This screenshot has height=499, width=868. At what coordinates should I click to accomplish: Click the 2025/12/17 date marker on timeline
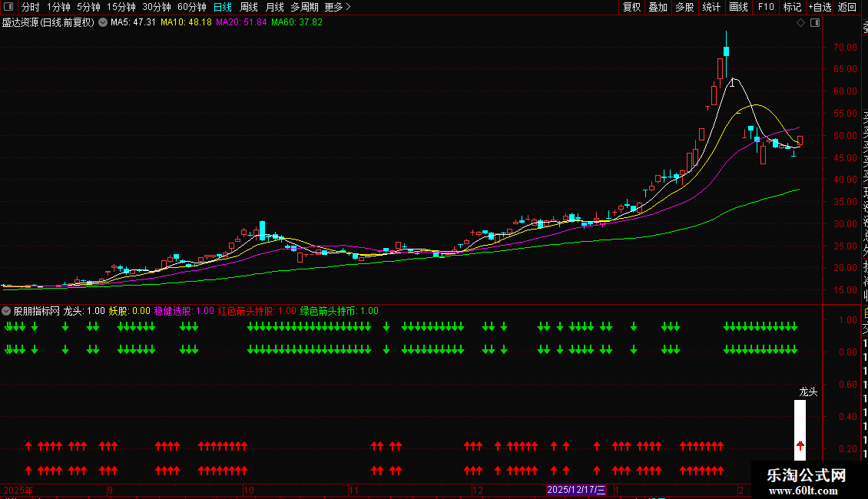[x=576, y=490]
